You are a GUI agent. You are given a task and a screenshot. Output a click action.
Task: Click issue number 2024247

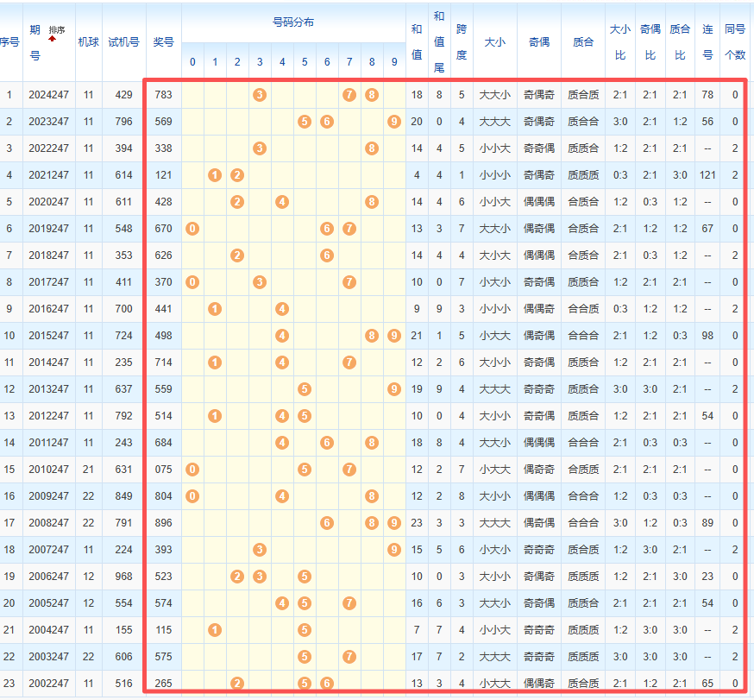[48, 95]
